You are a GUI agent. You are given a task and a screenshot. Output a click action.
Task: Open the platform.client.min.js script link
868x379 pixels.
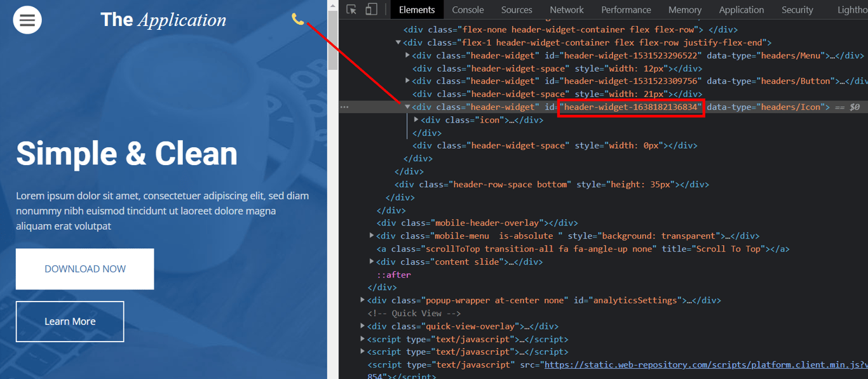pos(706,365)
